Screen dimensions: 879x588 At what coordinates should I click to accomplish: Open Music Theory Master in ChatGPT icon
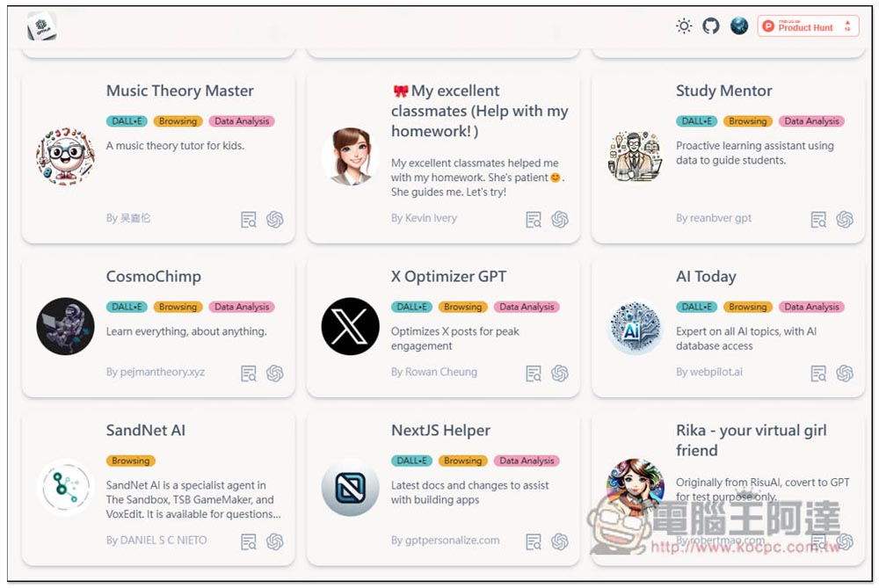[x=275, y=220]
